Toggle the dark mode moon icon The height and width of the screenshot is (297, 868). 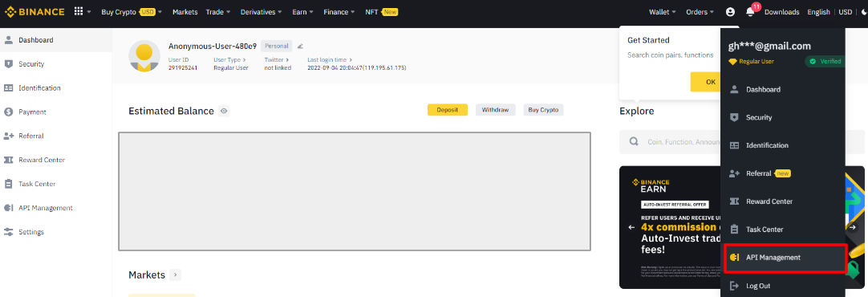tap(864, 11)
